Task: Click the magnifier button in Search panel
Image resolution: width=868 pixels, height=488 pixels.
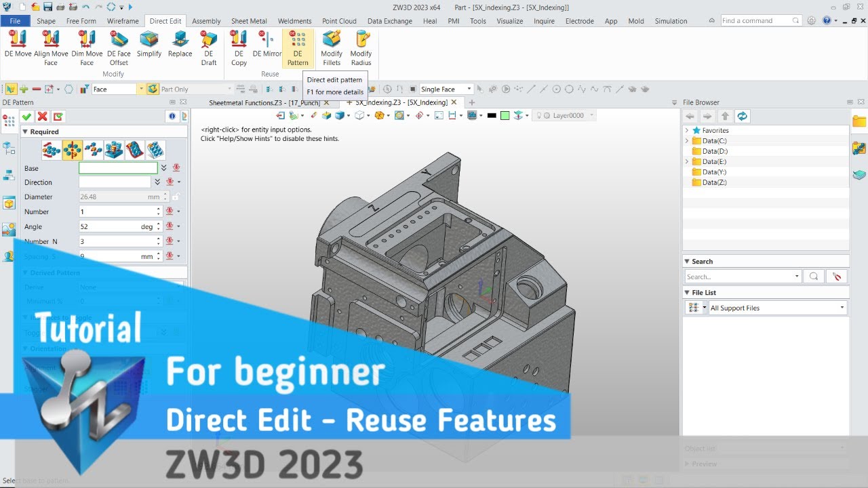Action: 813,277
